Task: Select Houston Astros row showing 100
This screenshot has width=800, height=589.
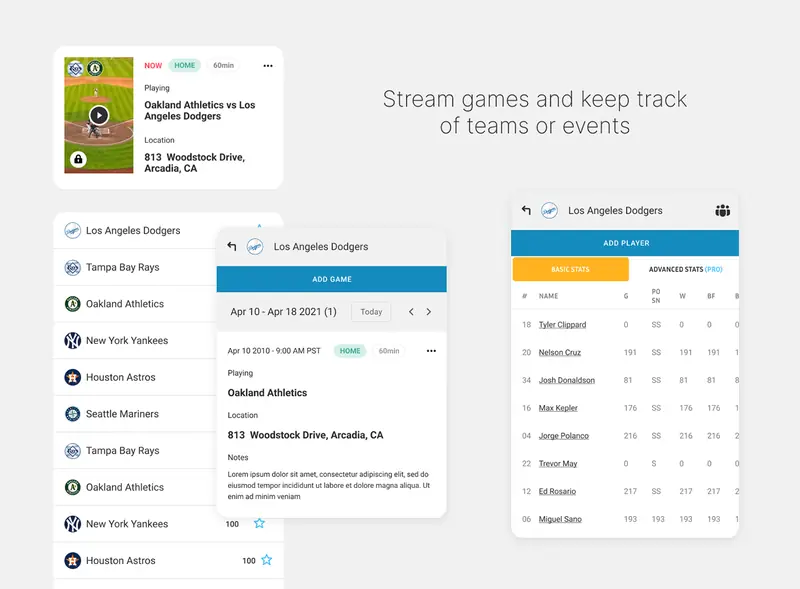Action: coord(168,560)
